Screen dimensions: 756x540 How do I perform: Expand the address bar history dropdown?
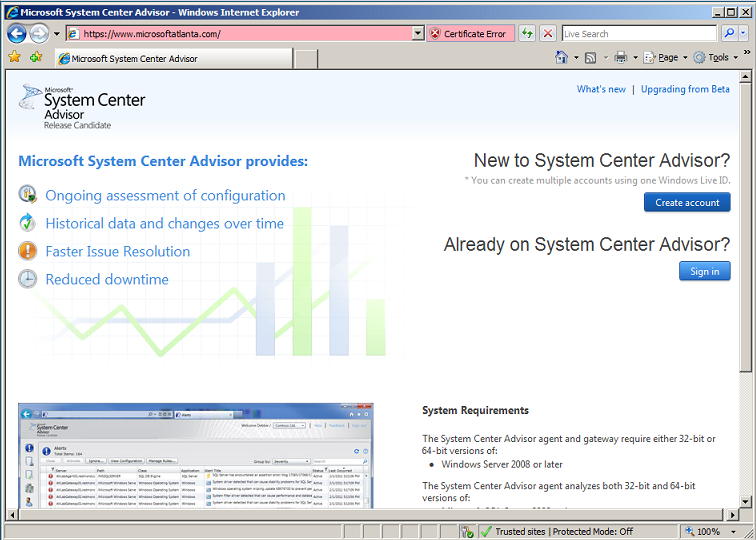pos(418,34)
